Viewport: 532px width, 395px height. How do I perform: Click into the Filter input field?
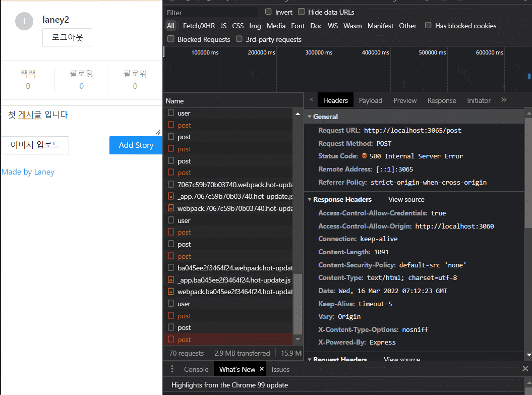(211, 13)
